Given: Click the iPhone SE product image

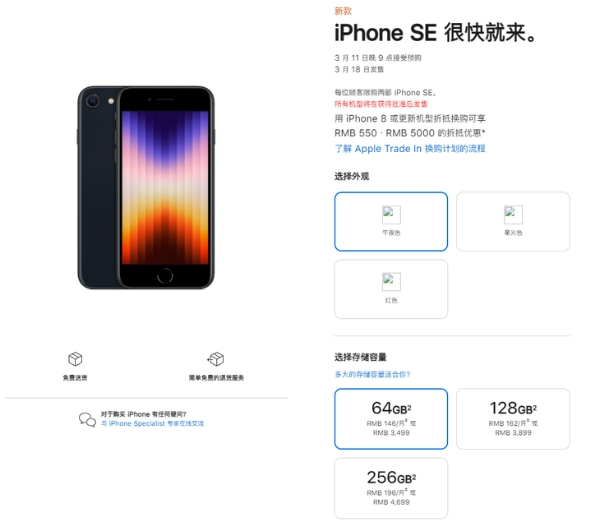Looking at the screenshot, I should tap(146, 187).
